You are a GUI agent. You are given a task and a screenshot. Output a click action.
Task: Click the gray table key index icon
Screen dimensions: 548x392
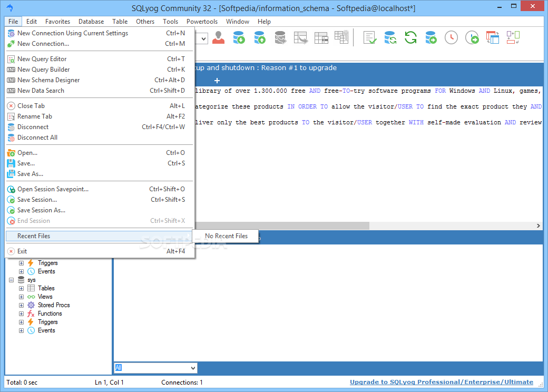coord(342,37)
